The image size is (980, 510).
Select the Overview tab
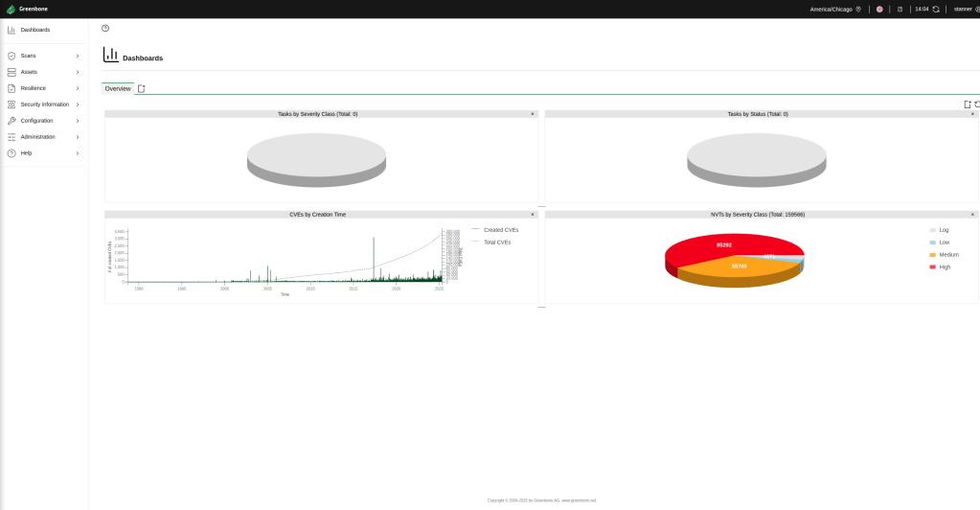pyautogui.click(x=118, y=88)
